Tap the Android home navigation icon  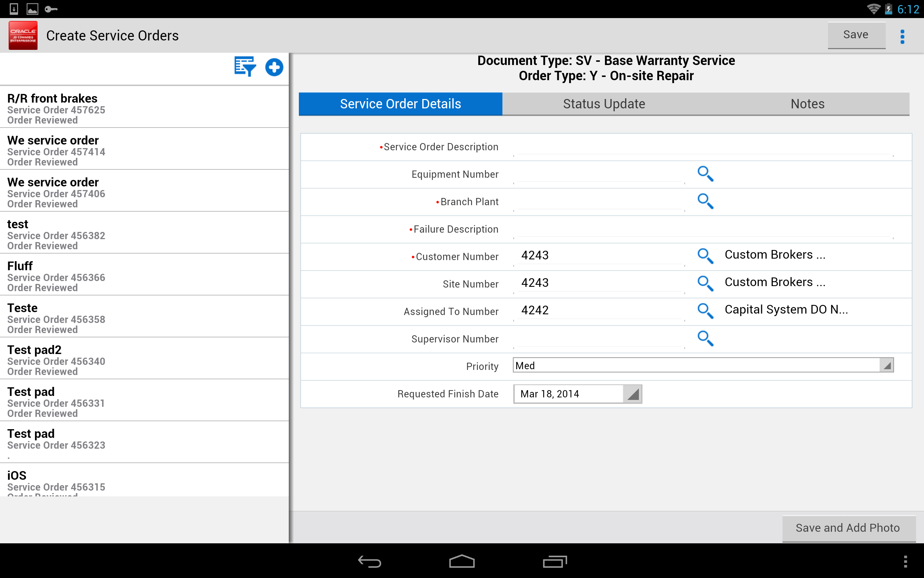coord(462,561)
